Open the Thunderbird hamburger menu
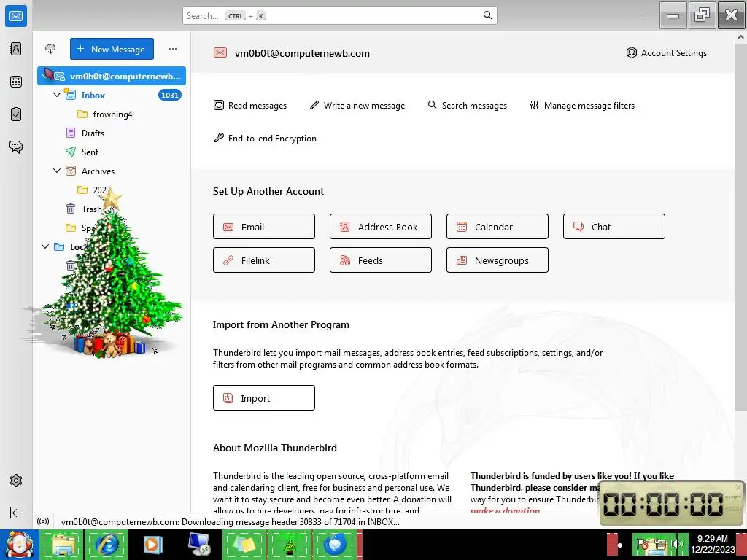 643,15
